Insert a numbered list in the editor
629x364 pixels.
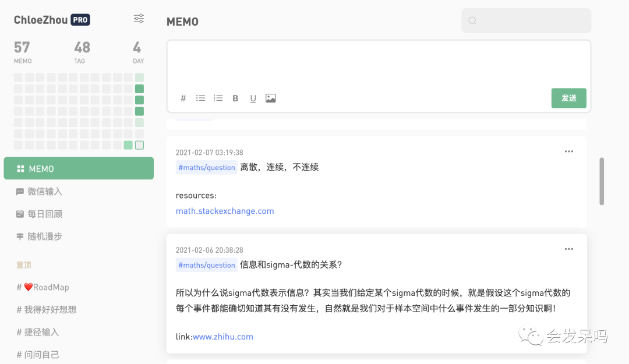click(x=218, y=98)
